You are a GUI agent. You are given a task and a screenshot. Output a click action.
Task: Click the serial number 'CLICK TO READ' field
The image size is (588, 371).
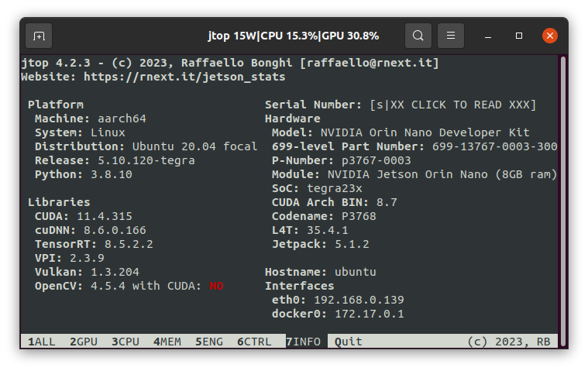coord(453,105)
